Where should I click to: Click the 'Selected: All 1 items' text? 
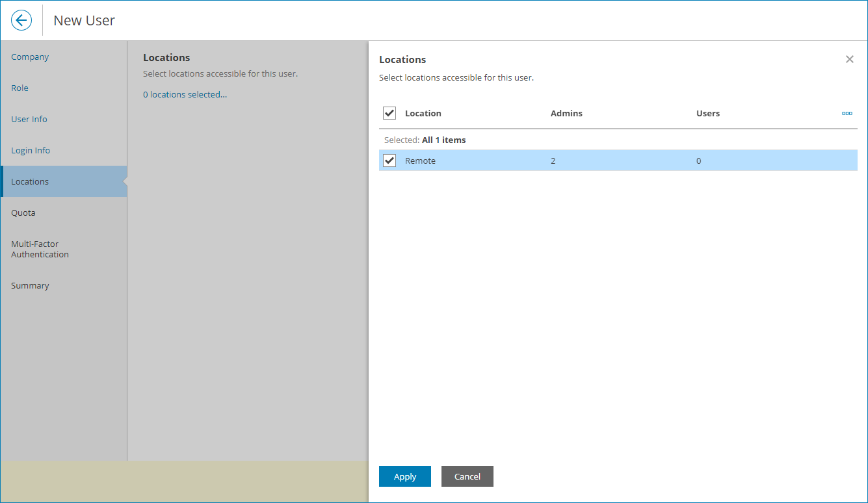point(425,140)
